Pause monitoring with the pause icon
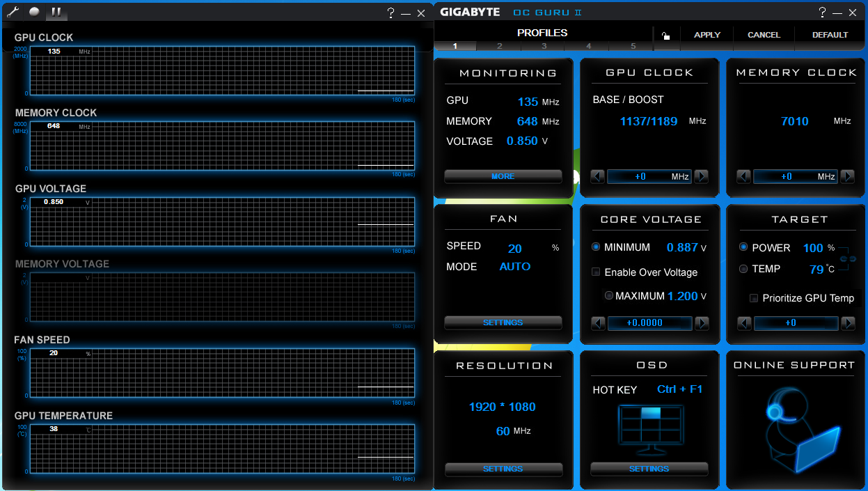The image size is (868, 491). (56, 12)
